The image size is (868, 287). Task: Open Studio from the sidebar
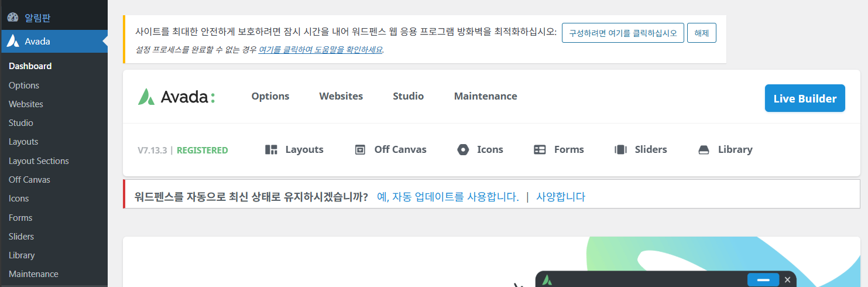pos(21,123)
